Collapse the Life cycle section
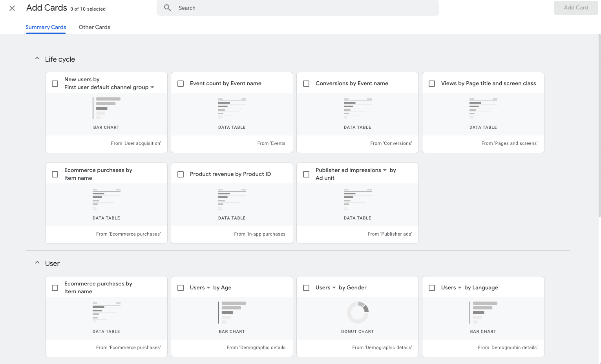This screenshot has width=601, height=364. pyautogui.click(x=37, y=59)
